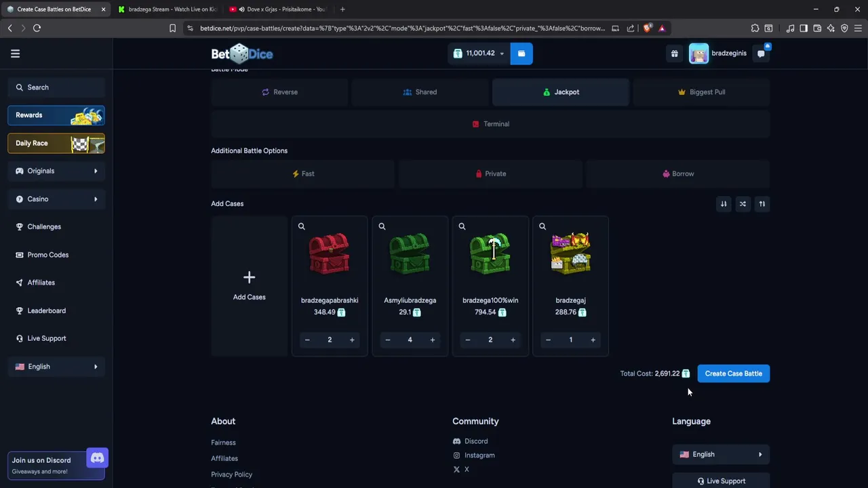
Task: Expand the sidebar English language menu
Action: [x=56, y=367]
